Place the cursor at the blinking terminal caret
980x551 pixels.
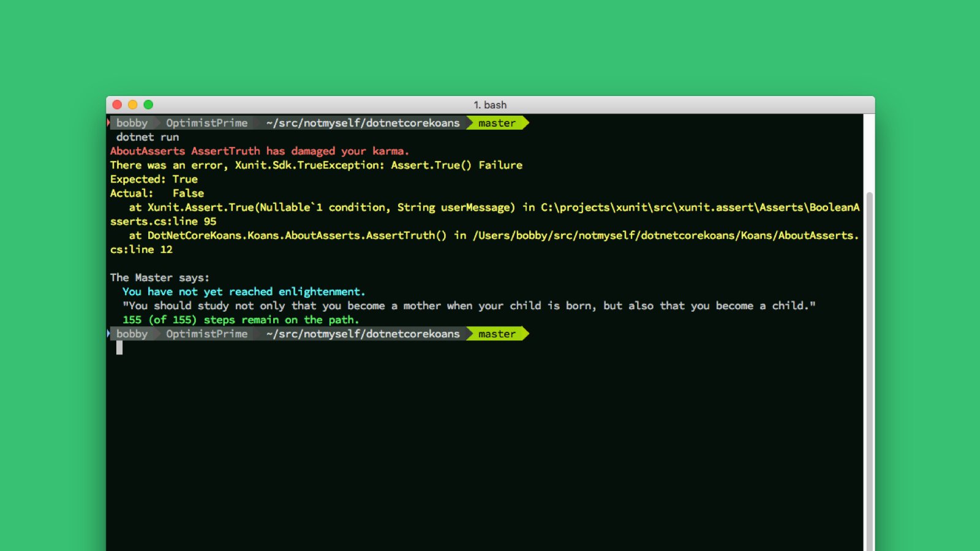120,348
